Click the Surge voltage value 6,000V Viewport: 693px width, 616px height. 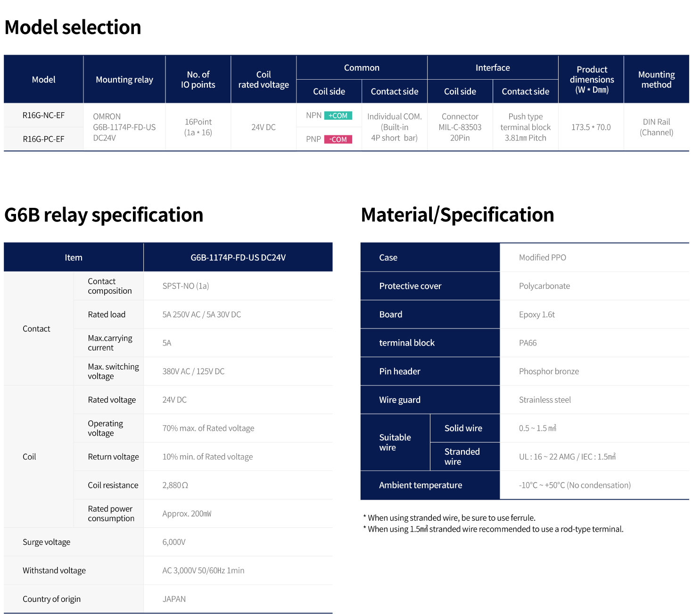pos(174,542)
